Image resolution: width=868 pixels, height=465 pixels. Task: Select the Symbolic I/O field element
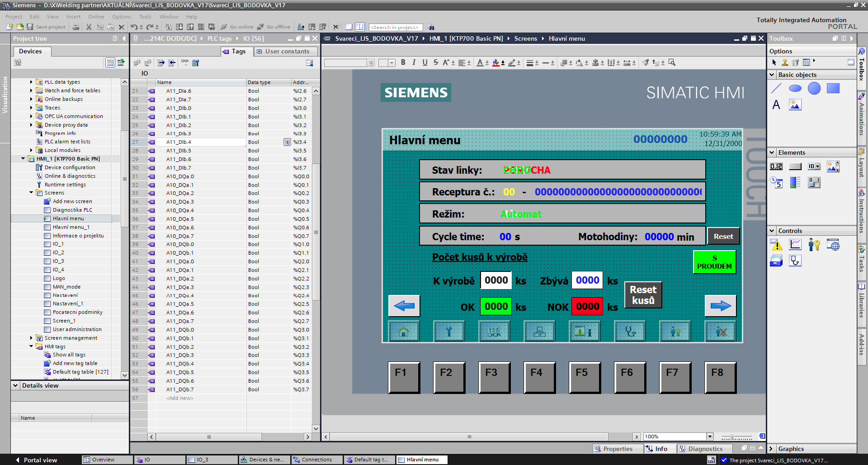(x=814, y=166)
